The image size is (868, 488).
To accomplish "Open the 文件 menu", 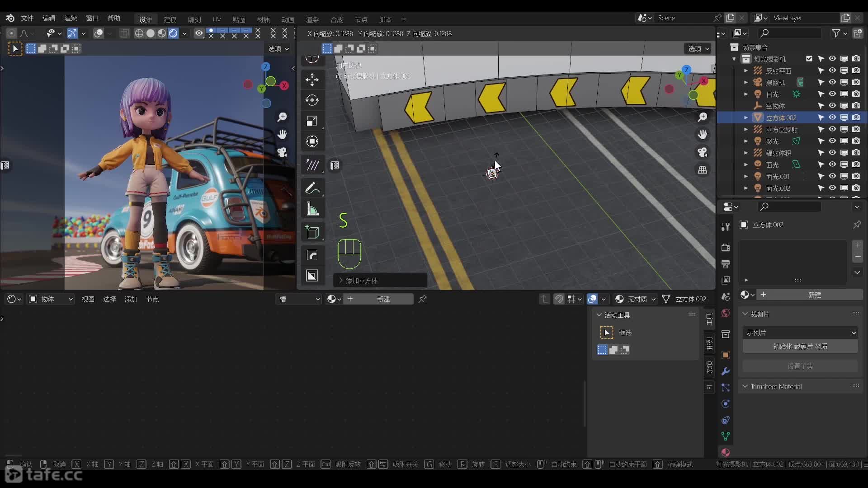I will point(27,18).
